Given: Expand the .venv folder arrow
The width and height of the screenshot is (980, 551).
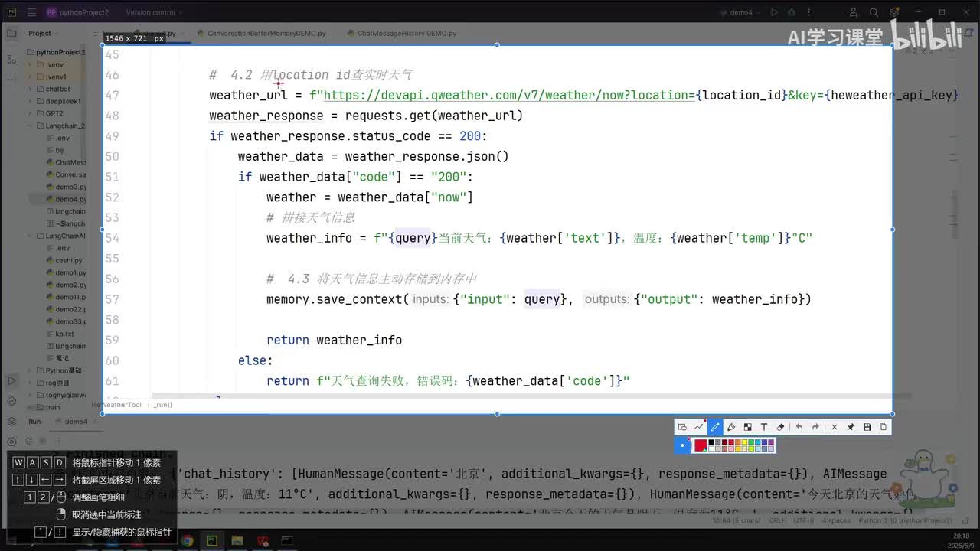Looking at the screenshot, I should (x=31, y=64).
